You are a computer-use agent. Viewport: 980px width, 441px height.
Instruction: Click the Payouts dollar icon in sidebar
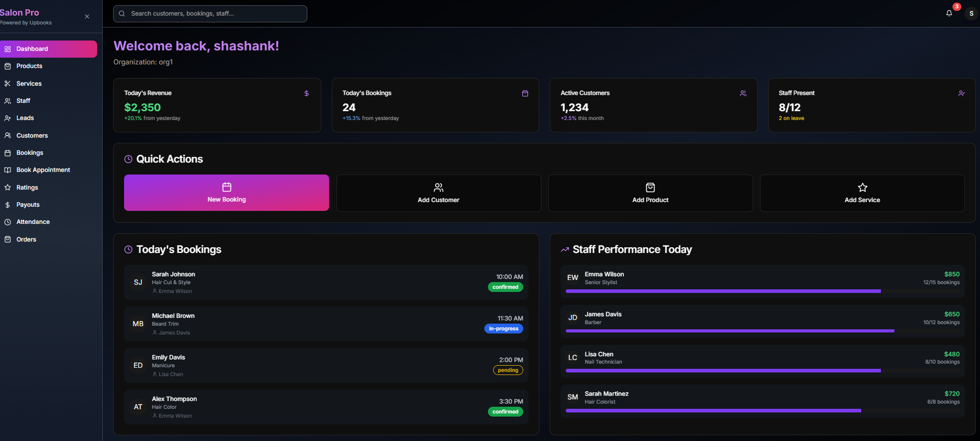(x=8, y=205)
